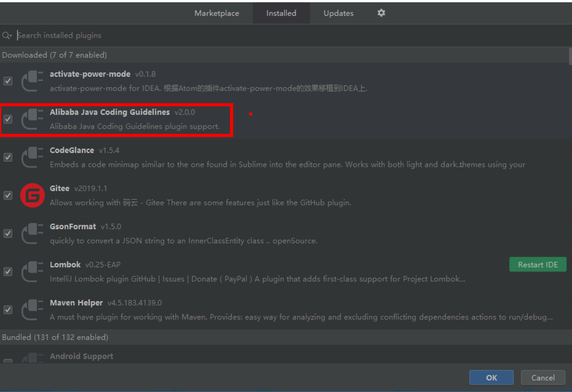Disable the Gitee plugin checkbox
572x392 pixels.
coord(8,195)
